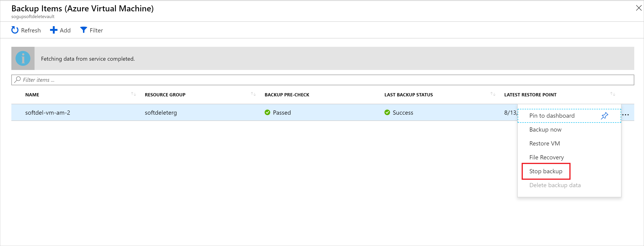Click Pin to dashboard entry

click(x=552, y=116)
